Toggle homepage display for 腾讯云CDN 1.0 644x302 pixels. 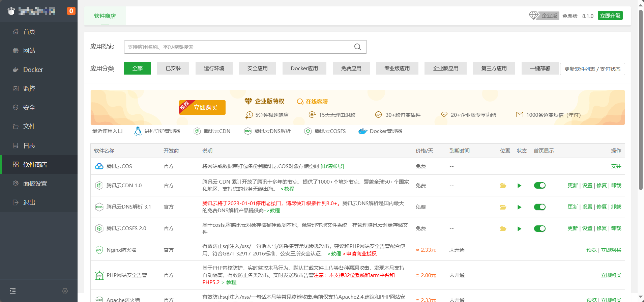[539, 186]
